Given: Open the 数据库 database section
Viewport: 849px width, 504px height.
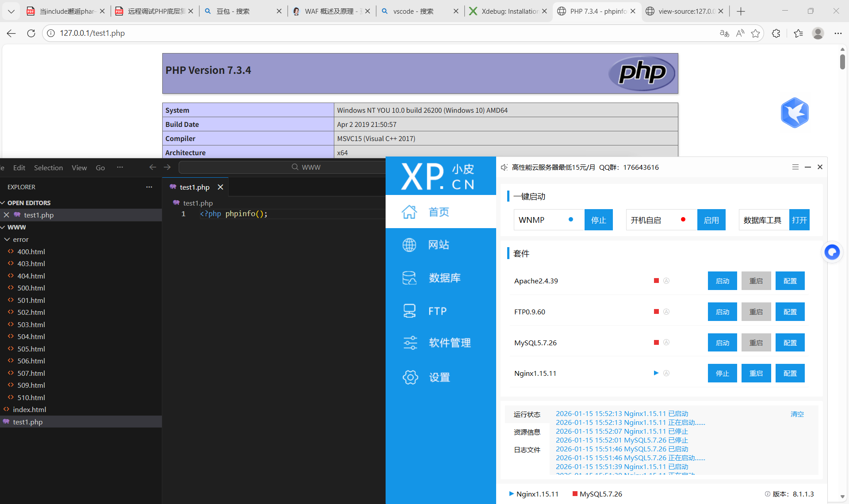Looking at the screenshot, I should coord(444,278).
